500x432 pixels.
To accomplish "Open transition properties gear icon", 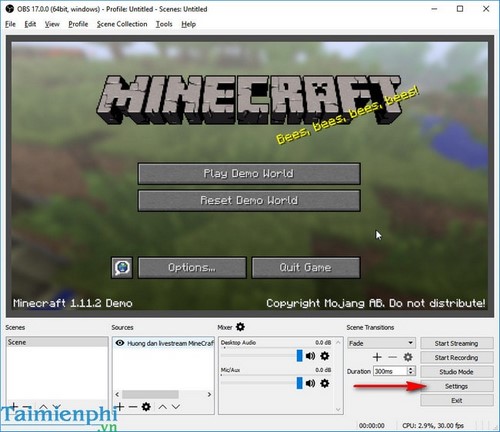I will pyautogui.click(x=408, y=357).
